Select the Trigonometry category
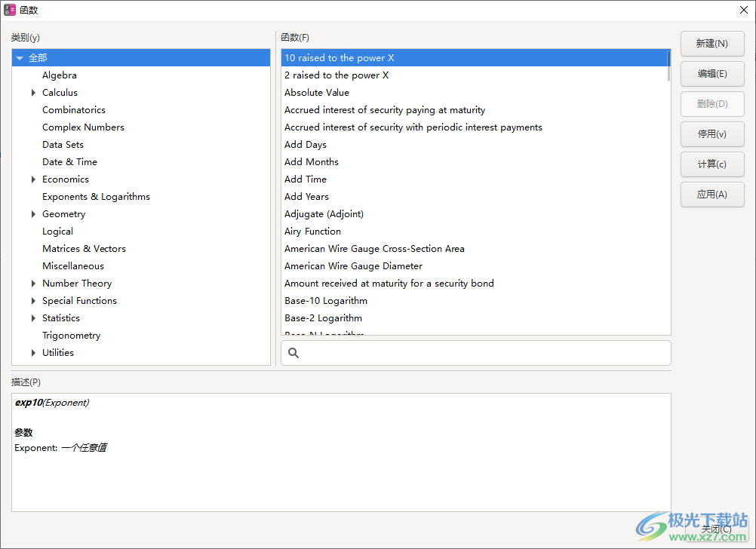 click(x=71, y=336)
